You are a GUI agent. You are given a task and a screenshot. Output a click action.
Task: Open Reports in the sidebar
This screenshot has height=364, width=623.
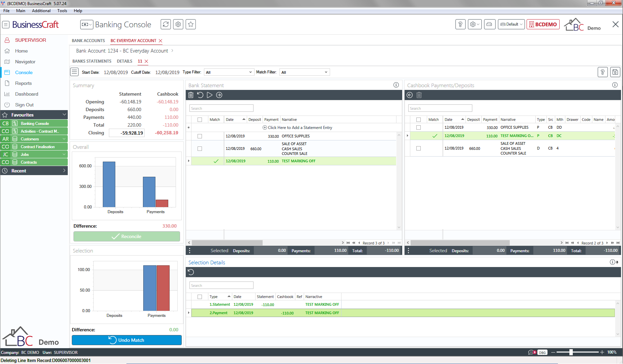(x=23, y=83)
